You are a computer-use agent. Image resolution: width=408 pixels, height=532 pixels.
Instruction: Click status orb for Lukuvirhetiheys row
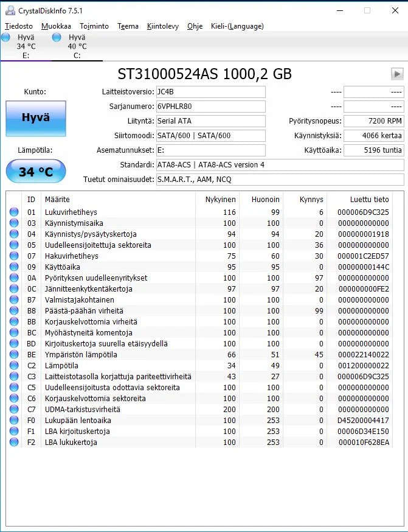pos(14,212)
